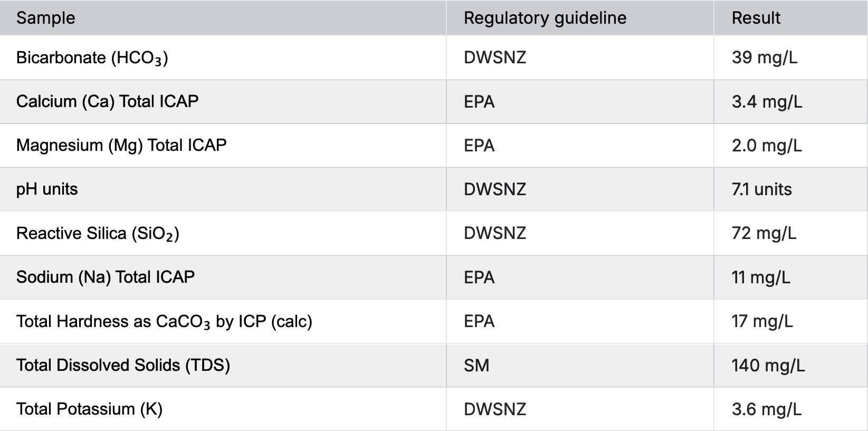Select the Reactive Silica (SiO2) cell
The width and height of the screenshot is (868, 431).
(98, 233)
